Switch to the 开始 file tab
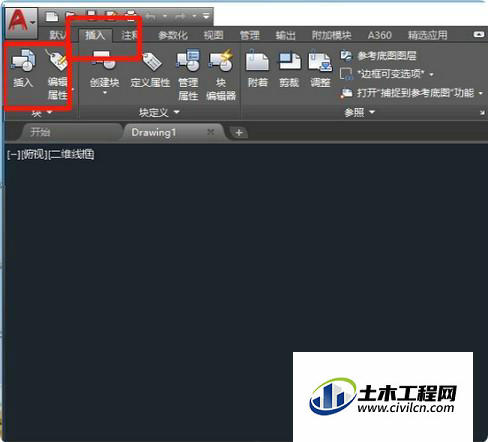 pos(40,132)
